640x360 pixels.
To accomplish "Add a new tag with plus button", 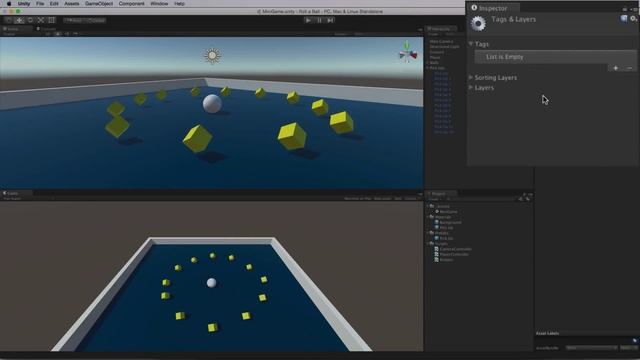I will 616,68.
